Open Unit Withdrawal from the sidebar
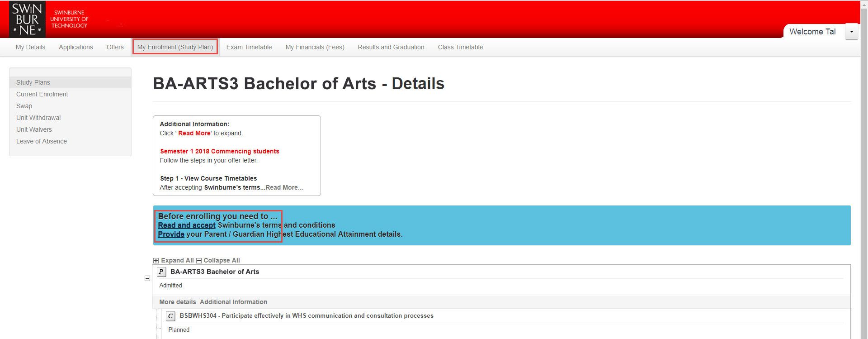Screen dimensions: 868x339 pyautogui.click(x=38, y=118)
